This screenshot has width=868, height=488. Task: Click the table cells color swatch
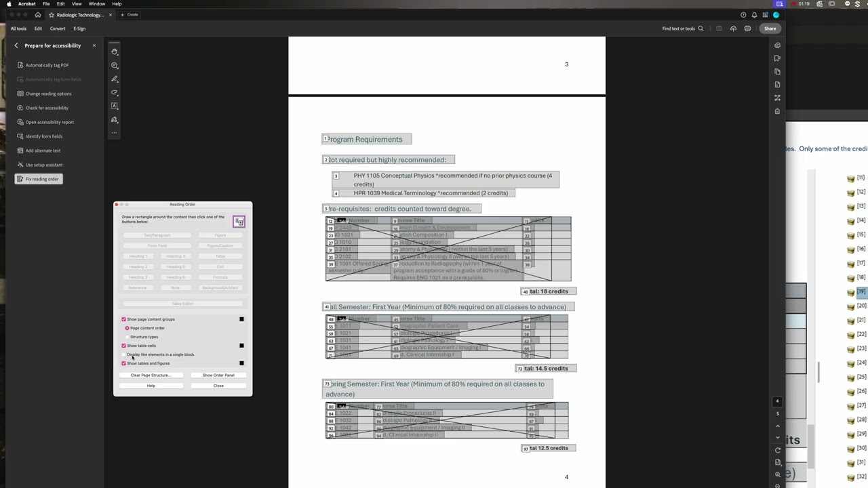click(x=241, y=346)
